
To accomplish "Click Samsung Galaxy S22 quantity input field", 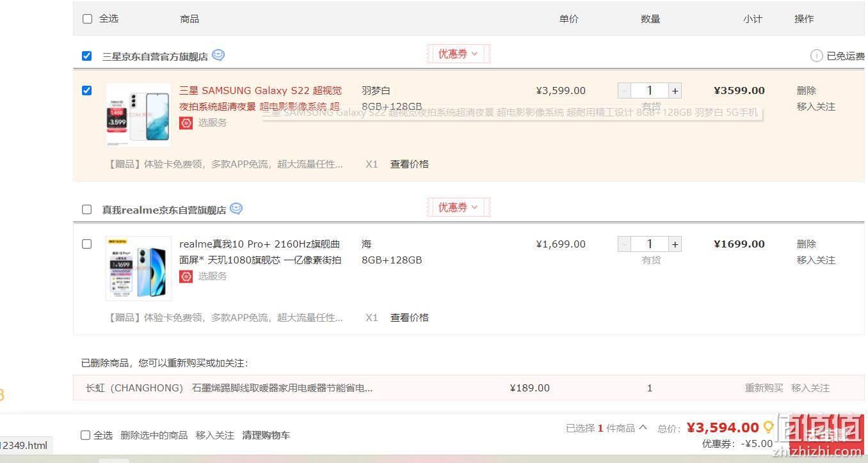I will pos(650,91).
